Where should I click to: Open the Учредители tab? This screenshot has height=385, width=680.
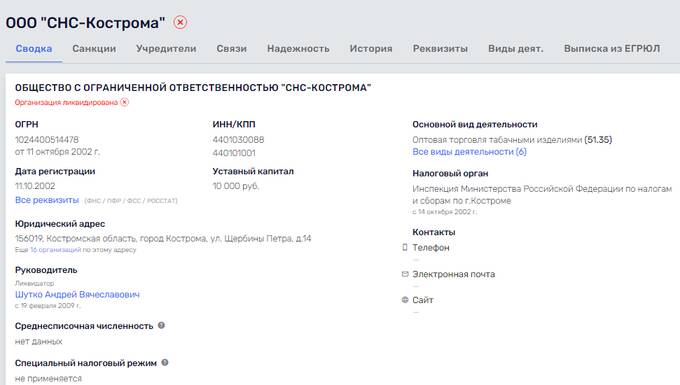click(166, 49)
